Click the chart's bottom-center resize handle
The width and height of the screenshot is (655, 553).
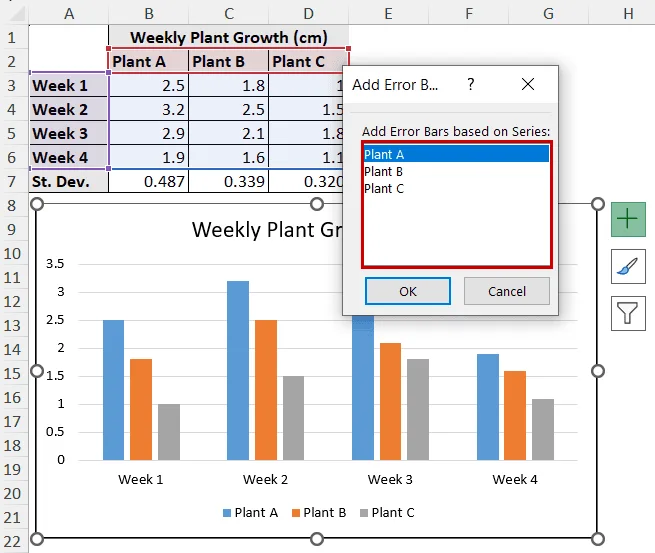click(317, 539)
